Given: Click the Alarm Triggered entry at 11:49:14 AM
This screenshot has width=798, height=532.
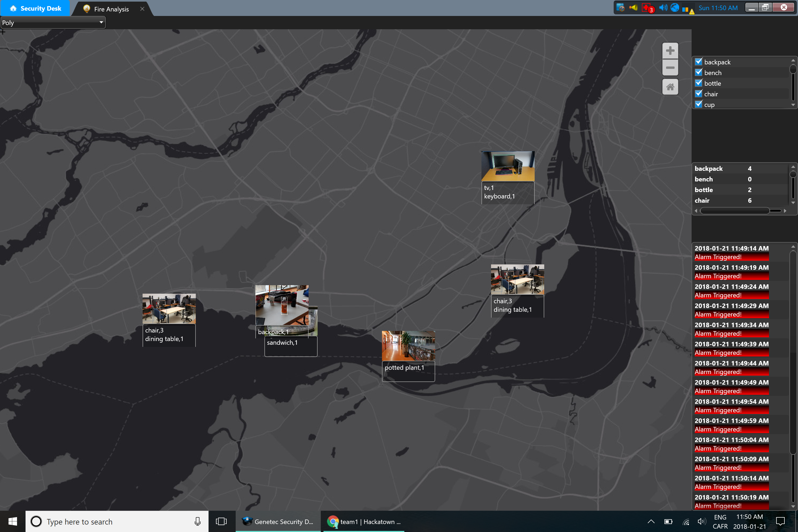Looking at the screenshot, I should (731, 257).
